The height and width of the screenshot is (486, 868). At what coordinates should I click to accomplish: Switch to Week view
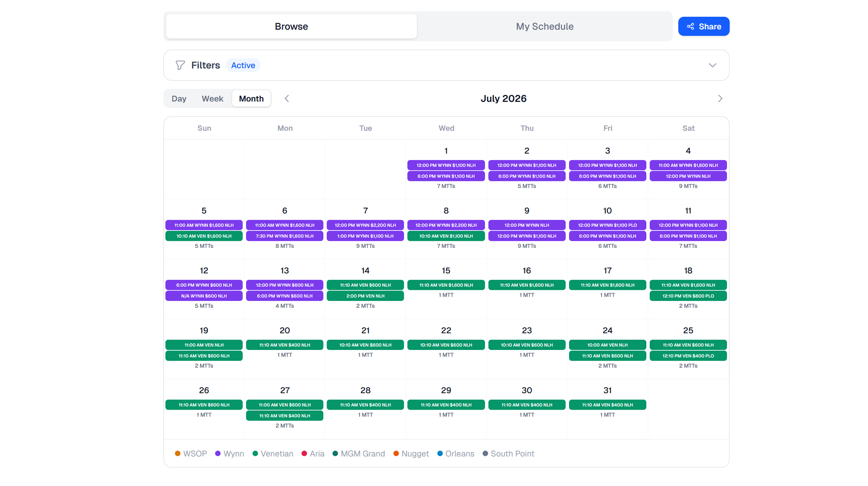click(x=212, y=99)
